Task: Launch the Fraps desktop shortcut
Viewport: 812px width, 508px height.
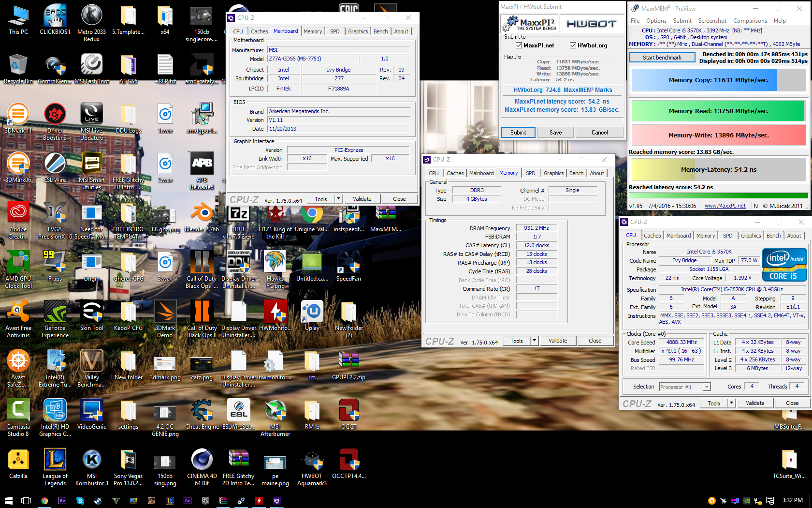Action: tap(55, 266)
